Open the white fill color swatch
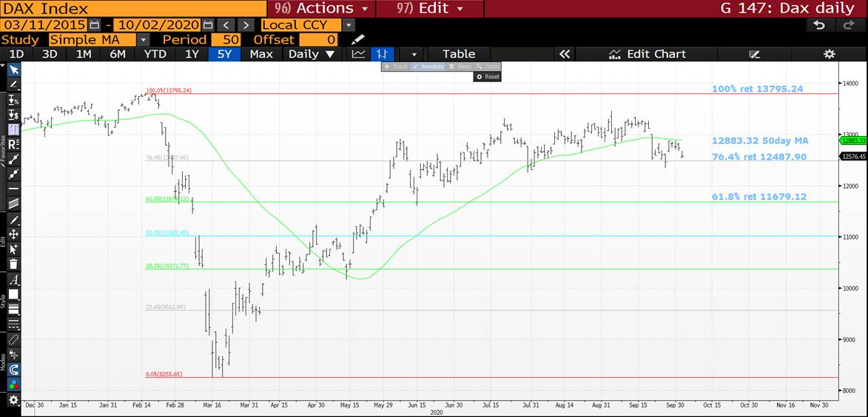 (x=14, y=294)
